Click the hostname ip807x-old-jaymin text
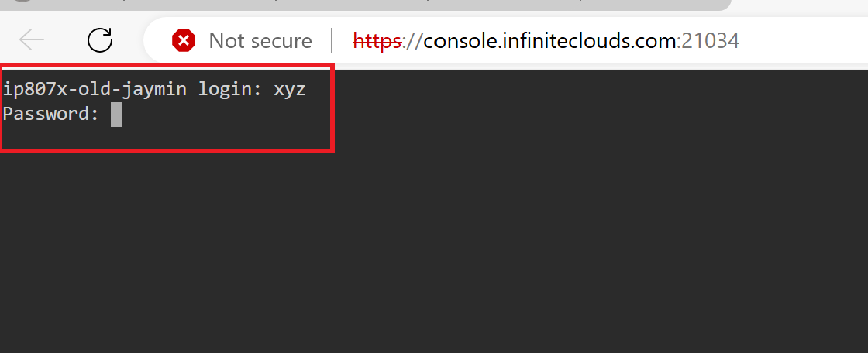 (x=95, y=90)
